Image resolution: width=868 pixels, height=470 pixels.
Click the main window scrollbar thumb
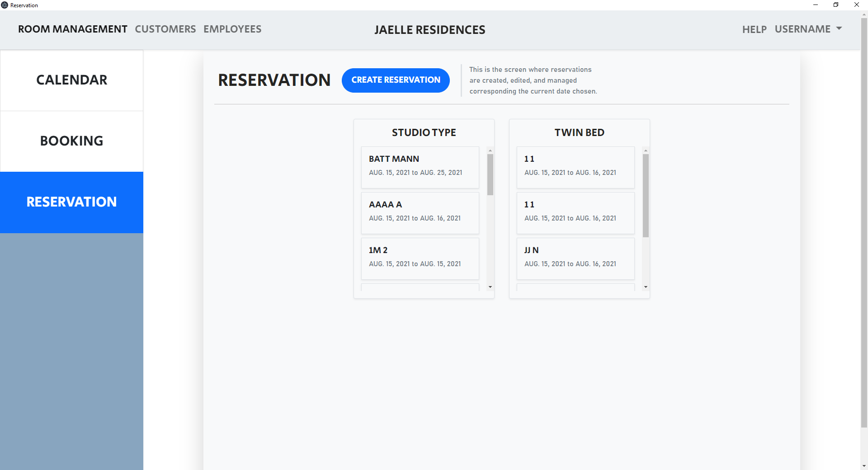[x=864, y=222]
